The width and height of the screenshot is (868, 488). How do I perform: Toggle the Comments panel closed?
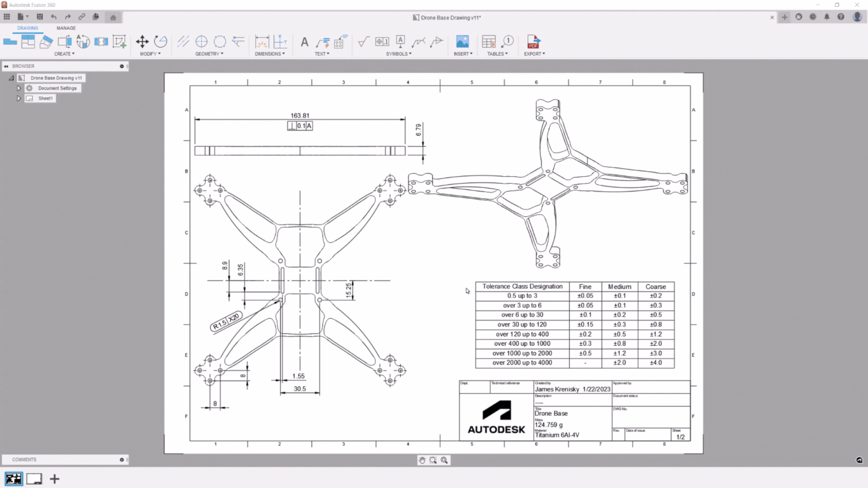pos(122,459)
